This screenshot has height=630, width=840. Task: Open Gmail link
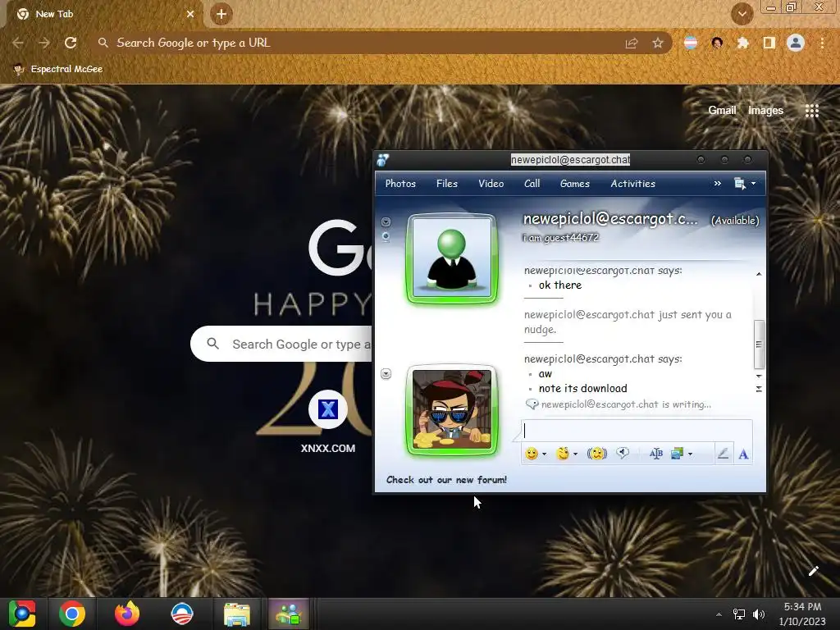pyautogui.click(x=722, y=111)
